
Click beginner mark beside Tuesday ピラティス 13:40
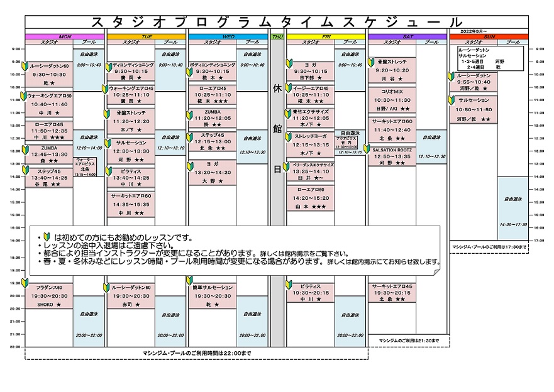click(109, 171)
